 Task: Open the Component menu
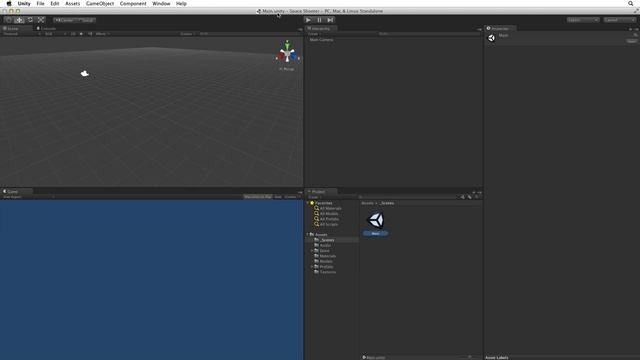133,4
